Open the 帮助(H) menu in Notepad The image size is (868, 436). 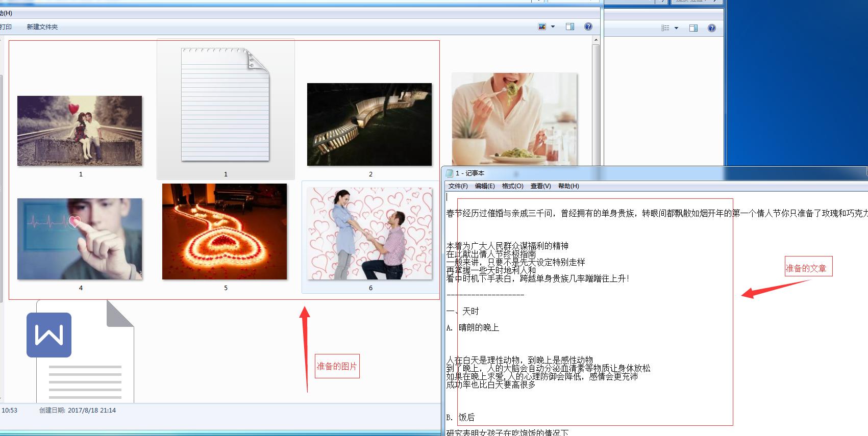point(568,186)
